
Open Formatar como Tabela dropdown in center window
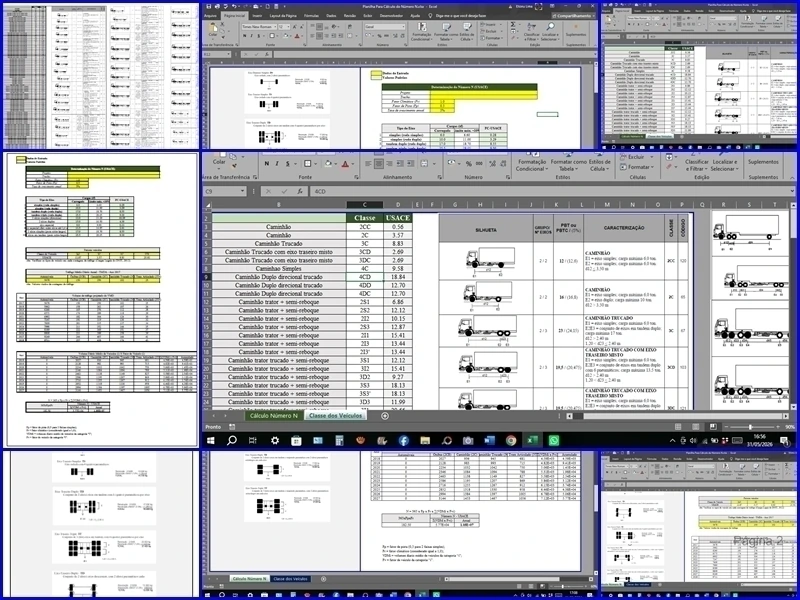coord(568,164)
